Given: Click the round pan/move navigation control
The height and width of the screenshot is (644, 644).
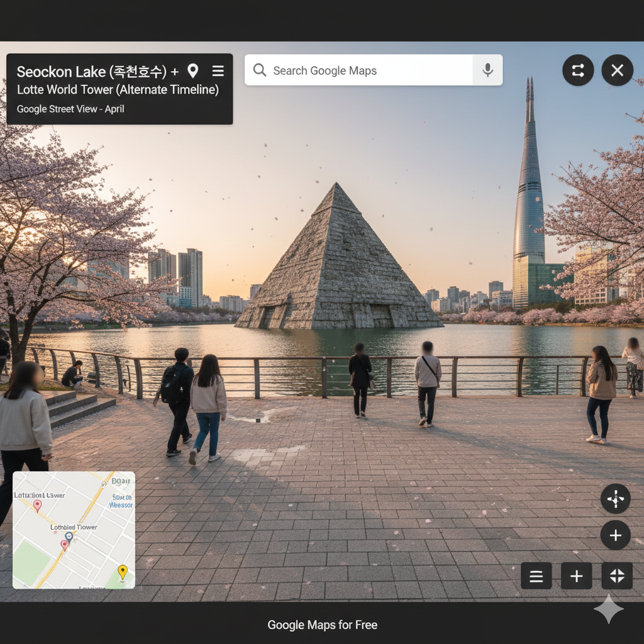Looking at the screenshot, I should coord(615,499).
